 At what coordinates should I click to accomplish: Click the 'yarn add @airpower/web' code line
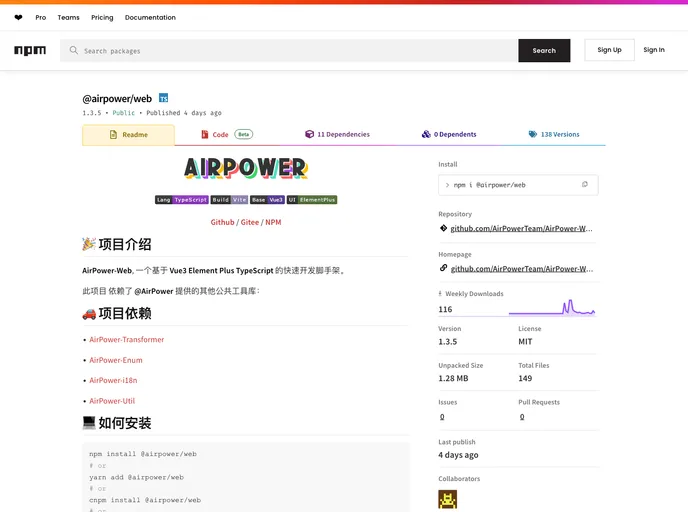[136, 477]
